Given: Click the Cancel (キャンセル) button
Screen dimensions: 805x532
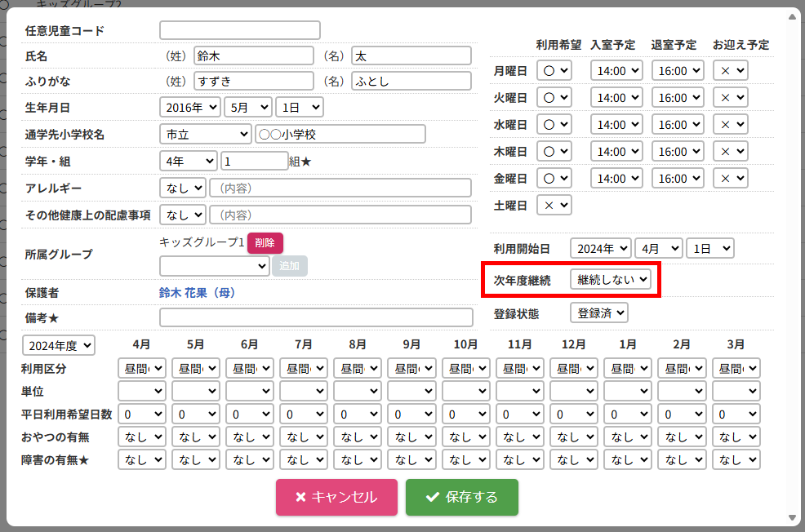Looking at the screenshot, I should click(x=336, y=497).
